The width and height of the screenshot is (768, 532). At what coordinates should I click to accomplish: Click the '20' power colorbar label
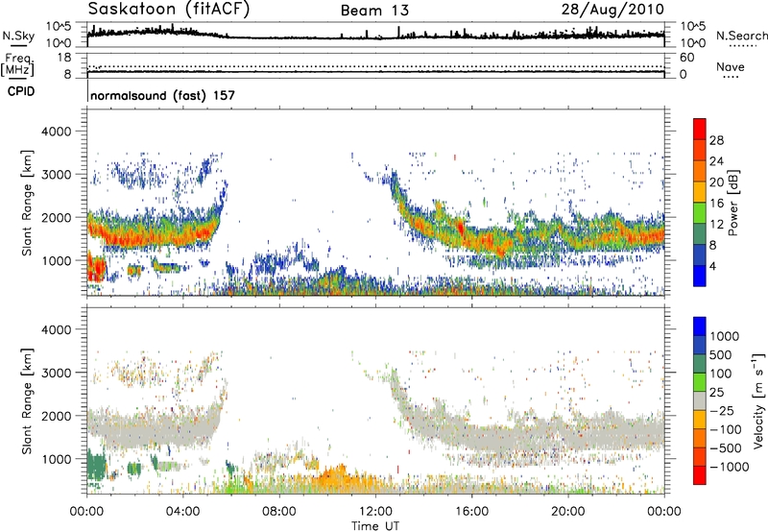(x=716, y=182)
